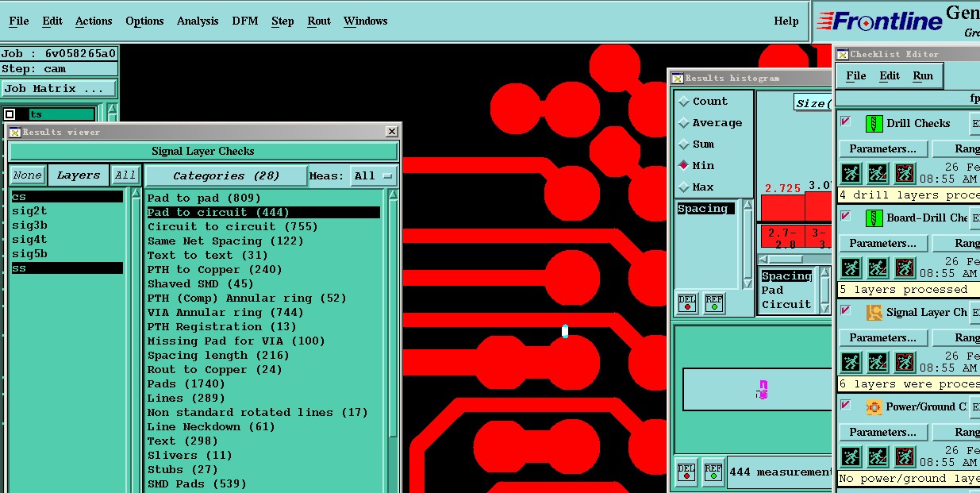The image size is (980, 493).
Task: Open the DFM menu
Action: click(245, 21)
